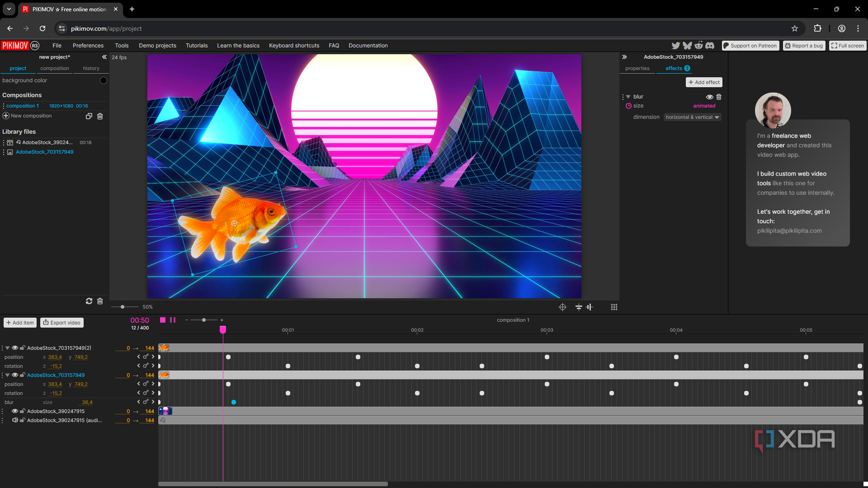Viewport: 868px width, 488px height.
Task: Click the stop playback square button
Action: (x=163, y=320)
